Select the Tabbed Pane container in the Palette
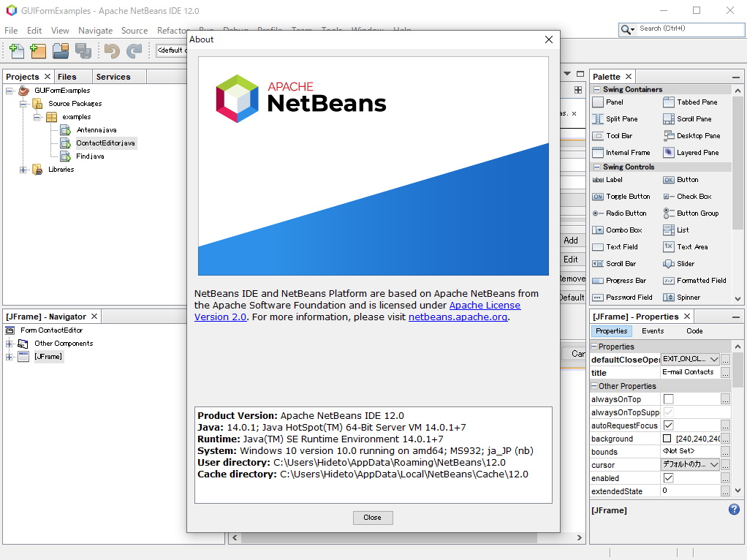 click(x=696, y=102)
